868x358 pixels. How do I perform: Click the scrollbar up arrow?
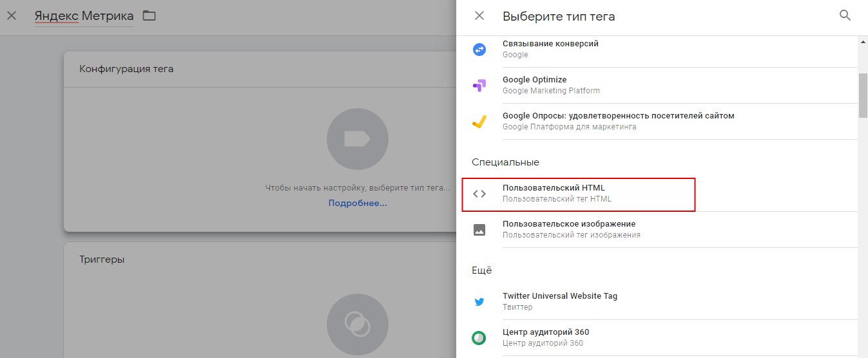click(863, 42)
